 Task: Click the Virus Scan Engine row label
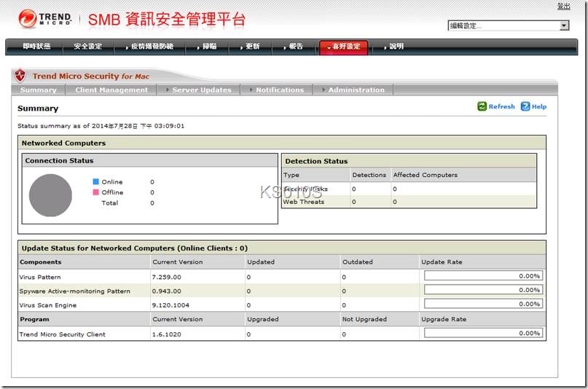[x=47, y=305]
